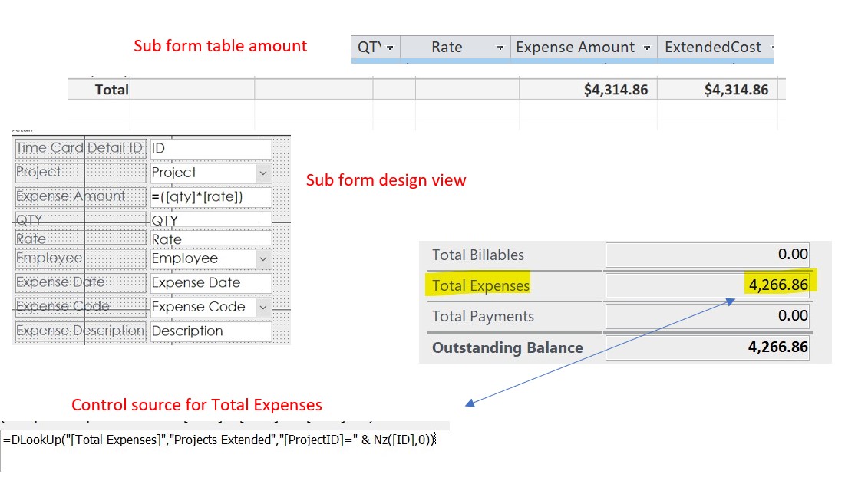Click the =([qty]*[rate]) calculated field
Viewport: 868px width, 484px height.
pos(207,196)
